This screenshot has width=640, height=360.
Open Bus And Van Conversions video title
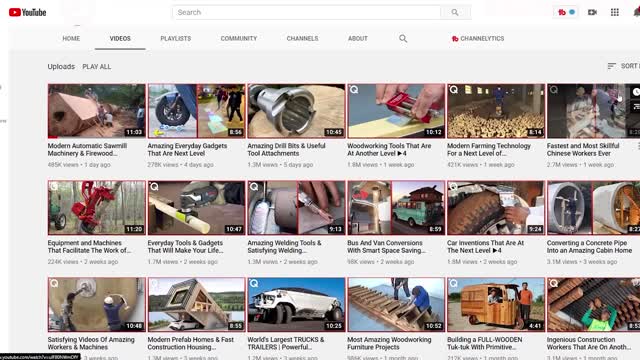click(x=387, y=247)
